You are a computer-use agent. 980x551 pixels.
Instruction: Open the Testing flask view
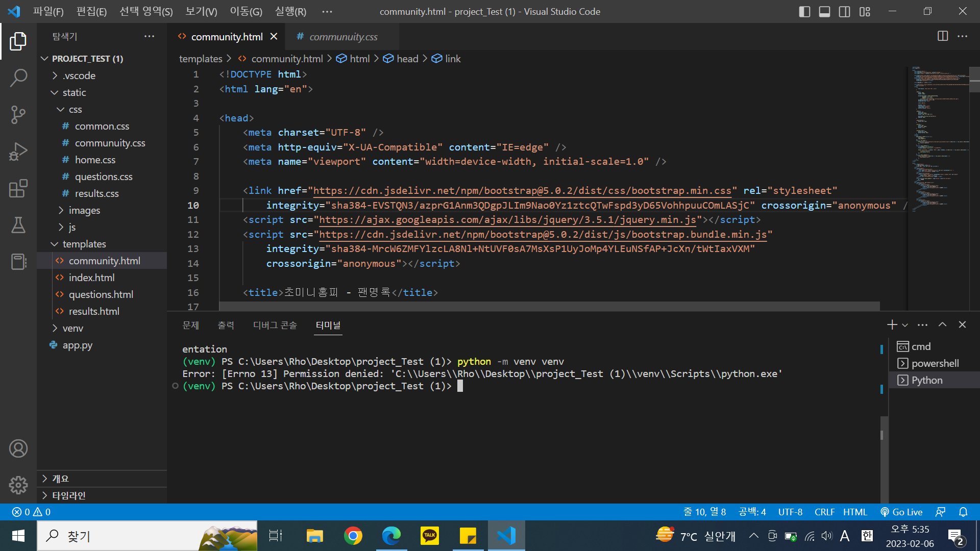(x=18, y=225)
